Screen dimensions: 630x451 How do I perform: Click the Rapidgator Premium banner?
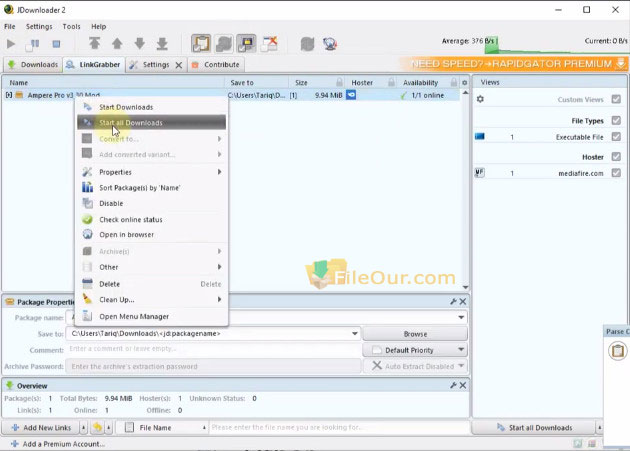tap(513, 64)
